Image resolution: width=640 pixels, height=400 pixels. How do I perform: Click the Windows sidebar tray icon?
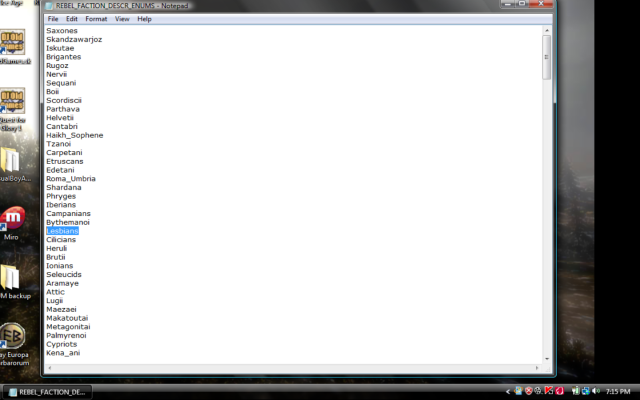[518, 391]
